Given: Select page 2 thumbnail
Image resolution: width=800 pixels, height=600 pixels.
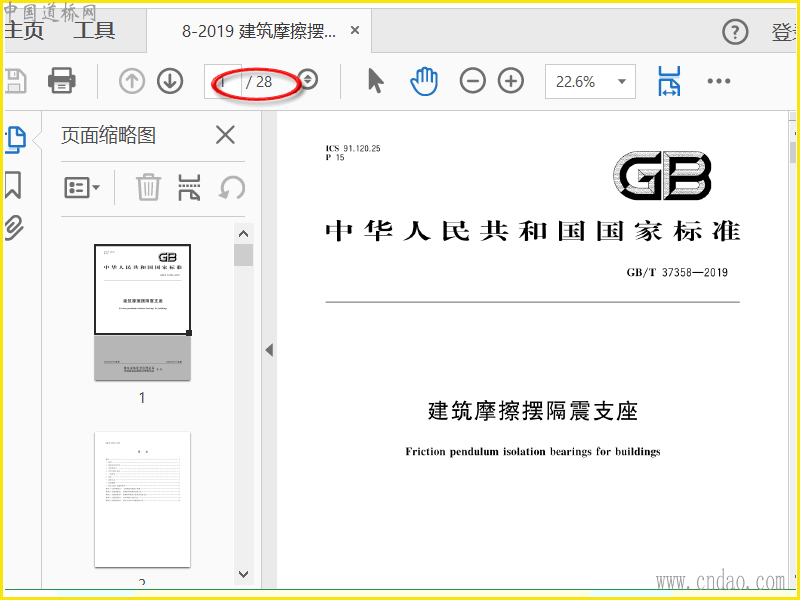Looking at the screenshot, I should pos(142,499).
